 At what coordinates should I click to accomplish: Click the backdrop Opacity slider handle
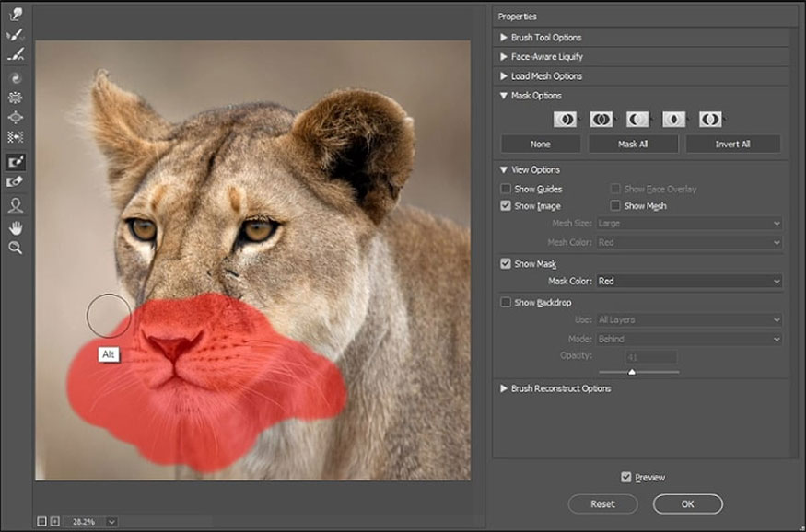(631, 372)
